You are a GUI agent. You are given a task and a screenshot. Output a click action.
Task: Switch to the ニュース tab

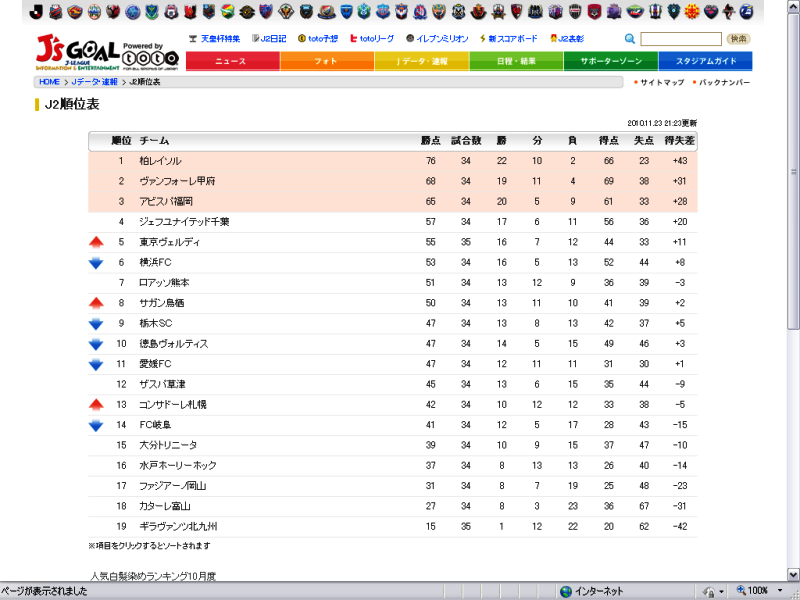[x=233, y=61]
